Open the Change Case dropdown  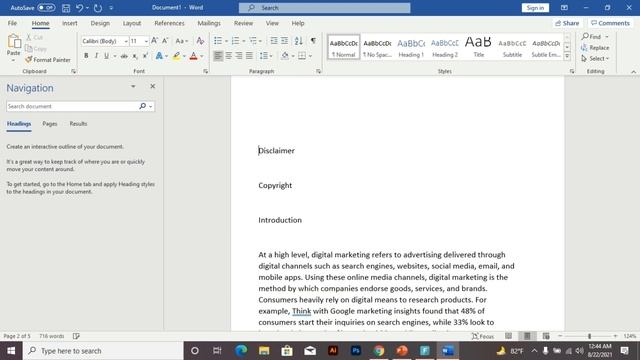[x=182, y=41]
